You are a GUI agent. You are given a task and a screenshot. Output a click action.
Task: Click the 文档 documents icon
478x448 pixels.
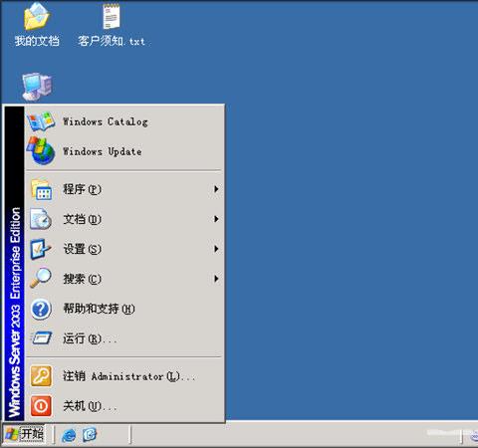(x=41, y=219)
